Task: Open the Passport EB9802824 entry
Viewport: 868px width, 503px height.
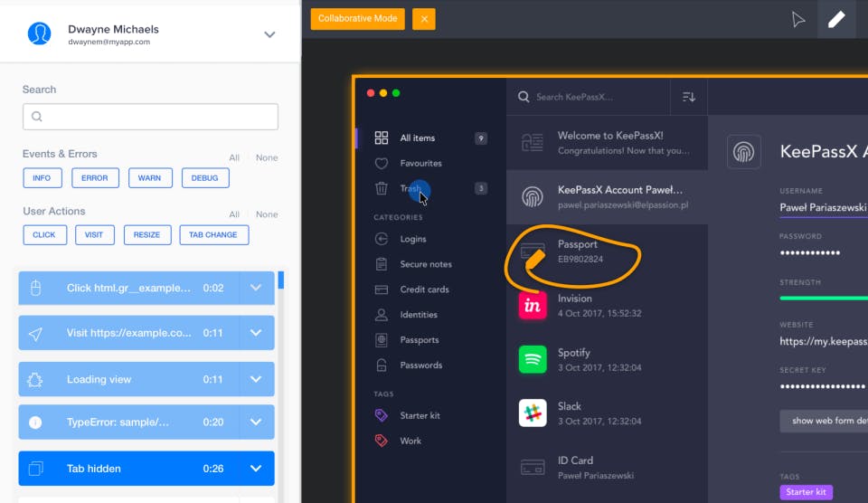Action: pos(608,251)
